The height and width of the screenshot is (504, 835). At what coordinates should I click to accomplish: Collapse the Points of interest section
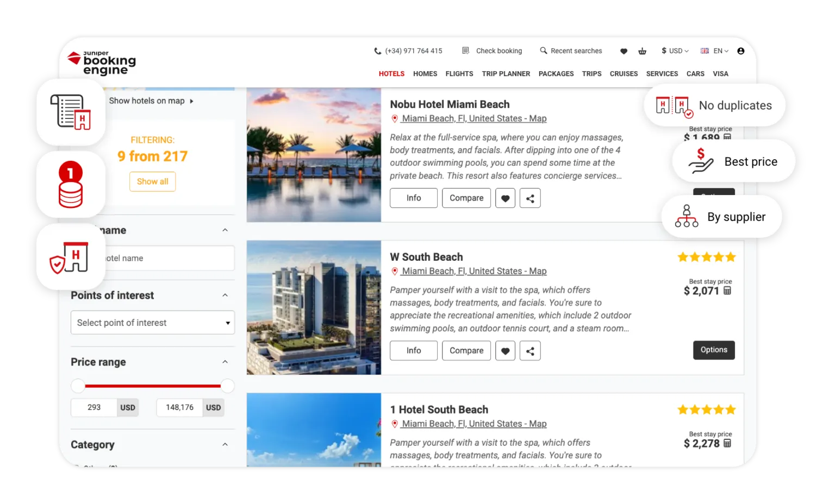tap(225, 295)
